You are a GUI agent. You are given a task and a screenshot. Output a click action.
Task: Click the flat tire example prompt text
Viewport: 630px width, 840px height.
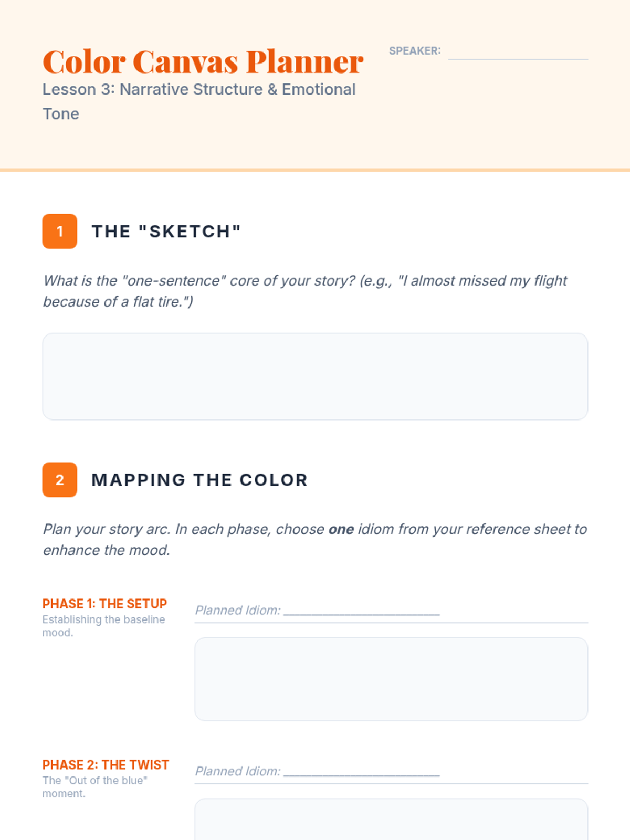(304, 291)
